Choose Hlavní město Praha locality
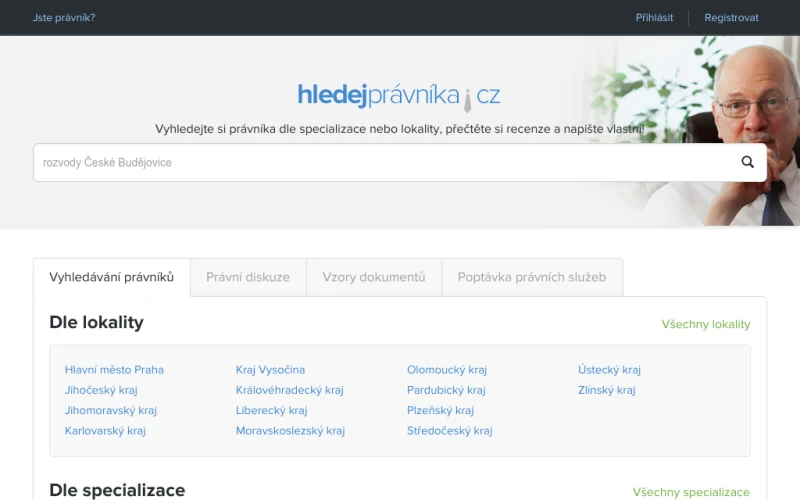The width and height of the screenshot is (800, 500). point(114,370)
